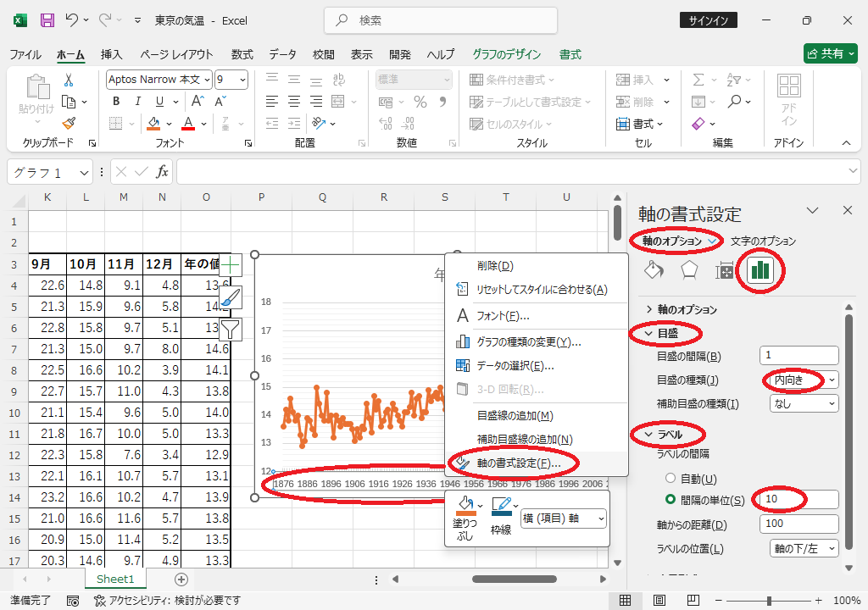Click the 目盛の間隔(B) input field
Screen dimensions: 868x610
click(x=799, y=355)
